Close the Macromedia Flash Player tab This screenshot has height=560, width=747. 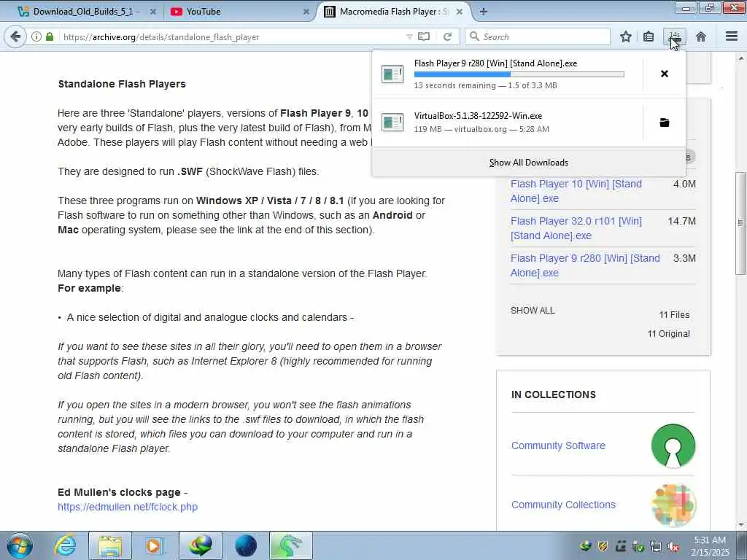point(460,12)
